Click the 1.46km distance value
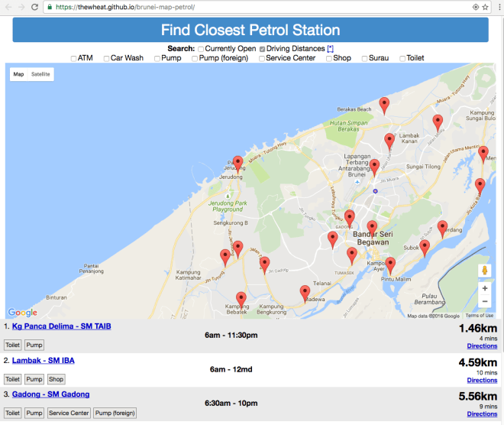The image size is (504, 425). pyautogui.click(x=478, y=328)
